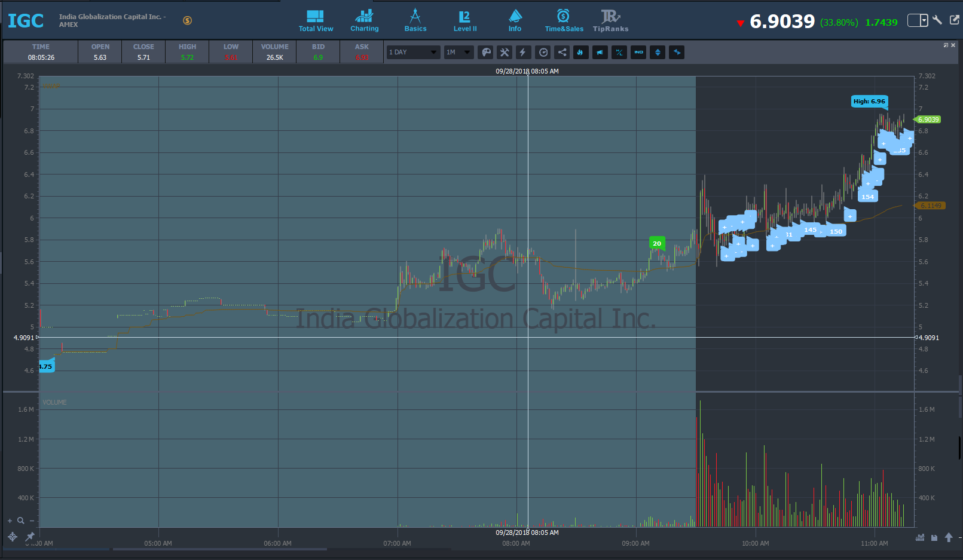Image resolution: width=963 pixels, height=560 pixels.
Task: Toggle the megaphone news icon
Action: (x=600, y=53)
